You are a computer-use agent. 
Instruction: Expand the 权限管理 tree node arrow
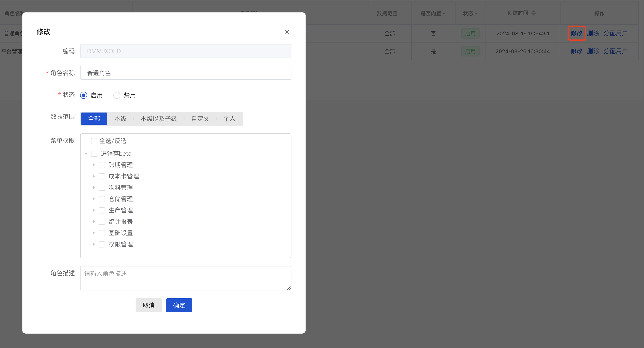coord(94,244)
